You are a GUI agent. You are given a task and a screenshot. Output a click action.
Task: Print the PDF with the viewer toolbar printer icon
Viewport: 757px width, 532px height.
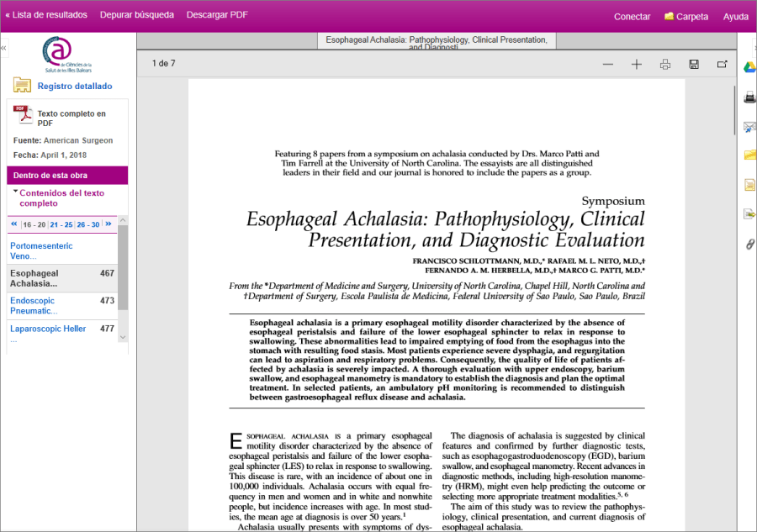tap(665, 64)
